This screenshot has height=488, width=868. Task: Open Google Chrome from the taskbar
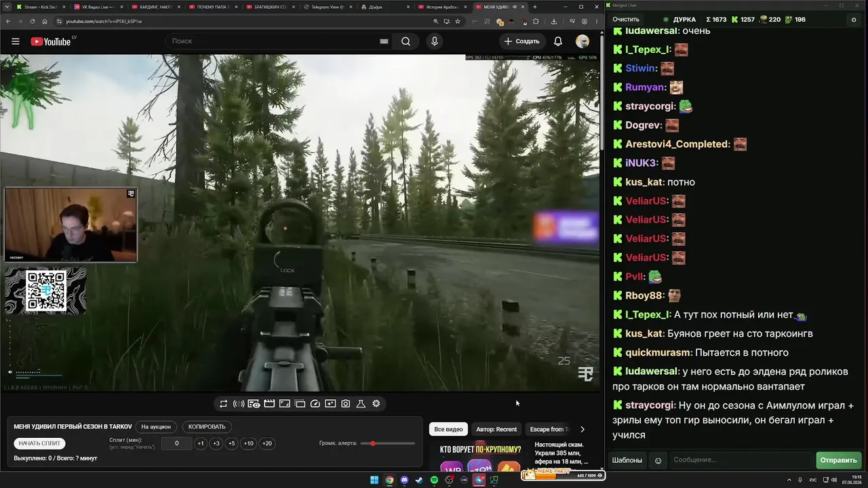click(x=389, y=480)
